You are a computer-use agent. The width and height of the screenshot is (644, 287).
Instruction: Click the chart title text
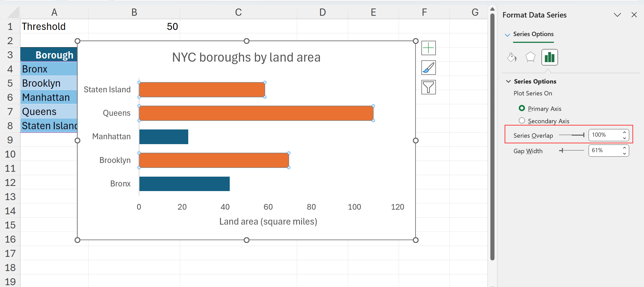[x=246, y=57]
